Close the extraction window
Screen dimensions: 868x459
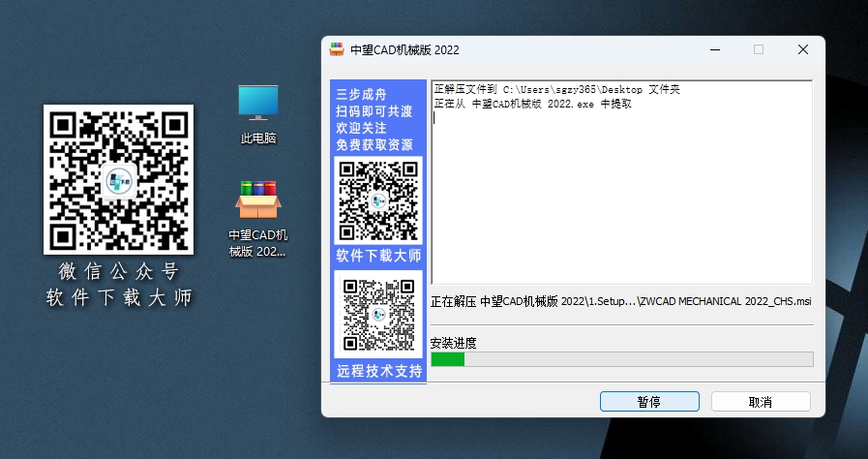[x=802, y=49]
